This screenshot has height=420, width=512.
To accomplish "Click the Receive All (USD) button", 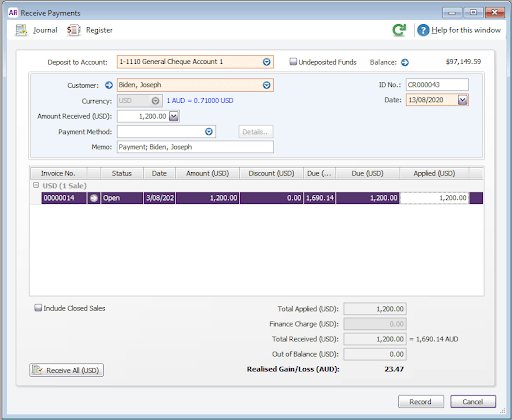I will [67, 370].
